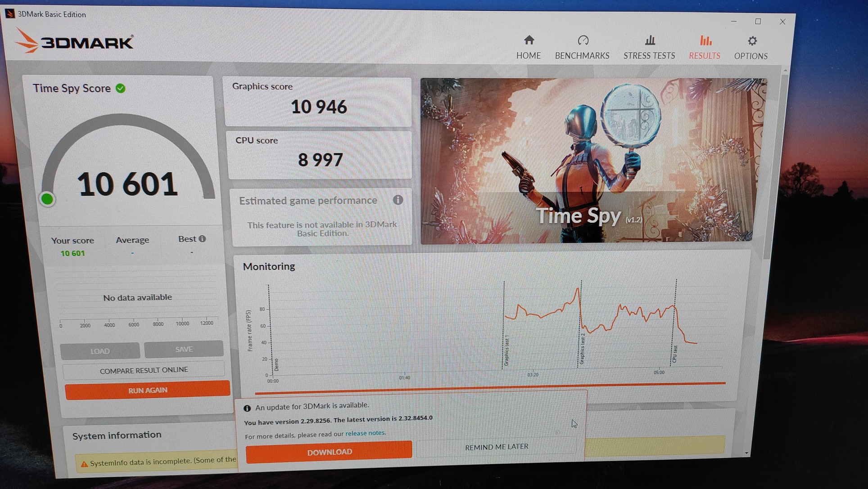Image resolution: width=868 pixels, height=489 pixels.
Task: Click the 3DMark logo
Action: [x=75, y=42]
